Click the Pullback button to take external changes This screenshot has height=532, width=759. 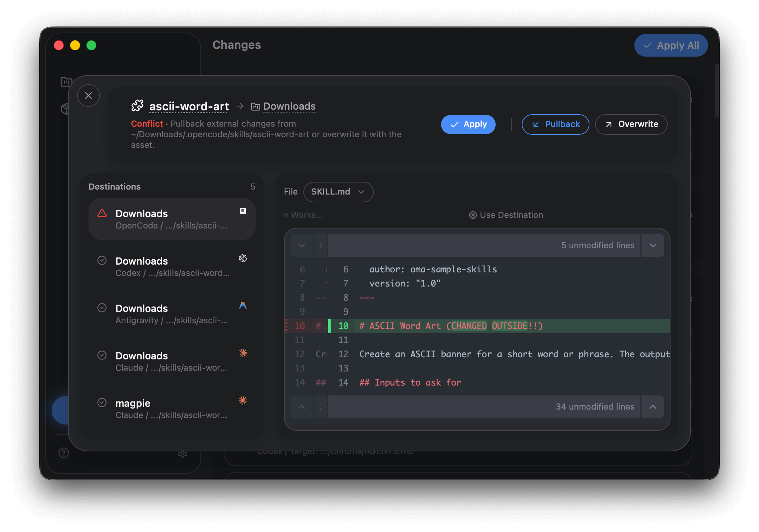(x=555, y=124)
